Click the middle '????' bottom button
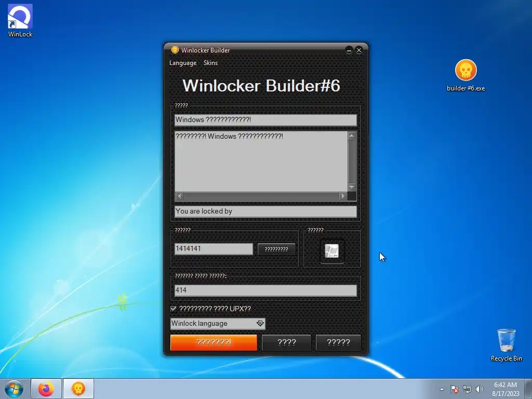This screenshot has width=532, height=399. tap(287, 342)
